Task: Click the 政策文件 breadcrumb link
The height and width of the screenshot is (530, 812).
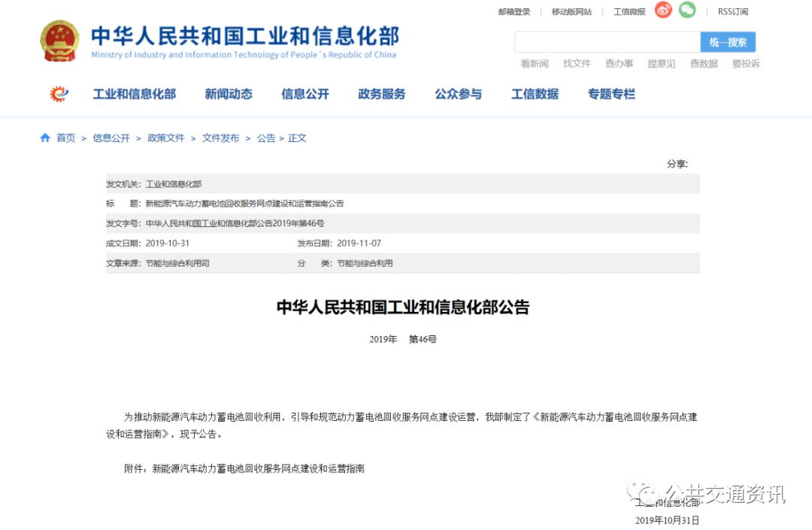Action: pyautogui.click(x=165, y=138)
